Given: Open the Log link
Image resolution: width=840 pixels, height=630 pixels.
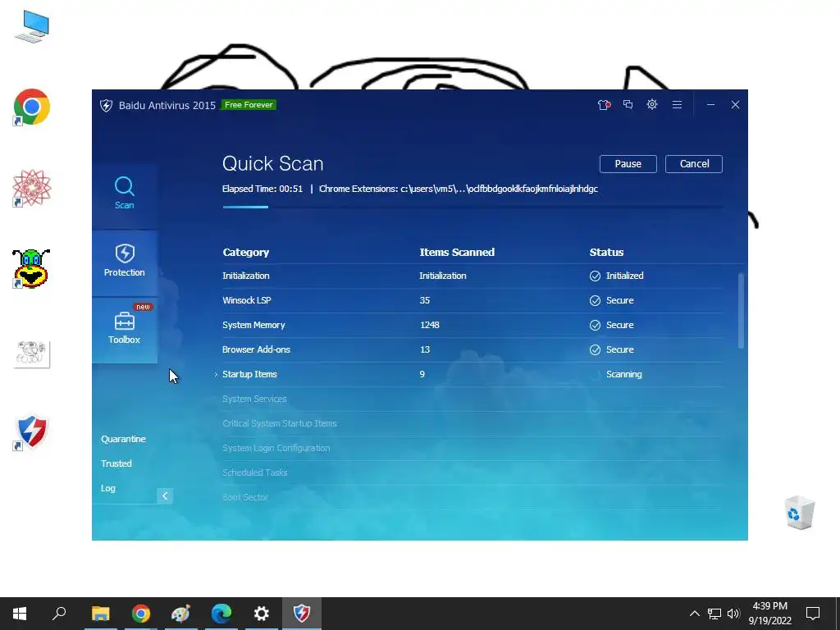Looking at the screenshot, I should pos(107,488).
